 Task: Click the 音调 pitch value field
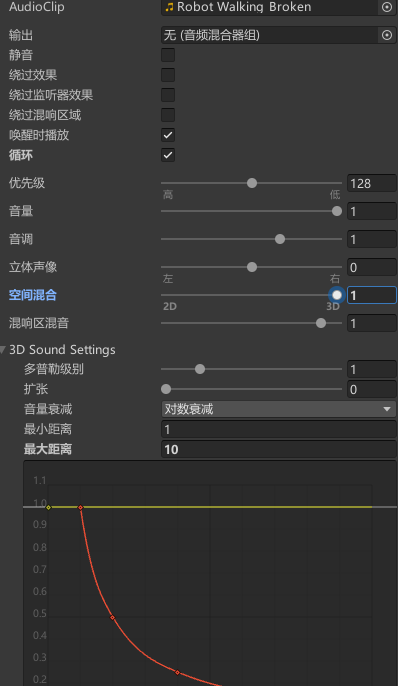[372, 239]
